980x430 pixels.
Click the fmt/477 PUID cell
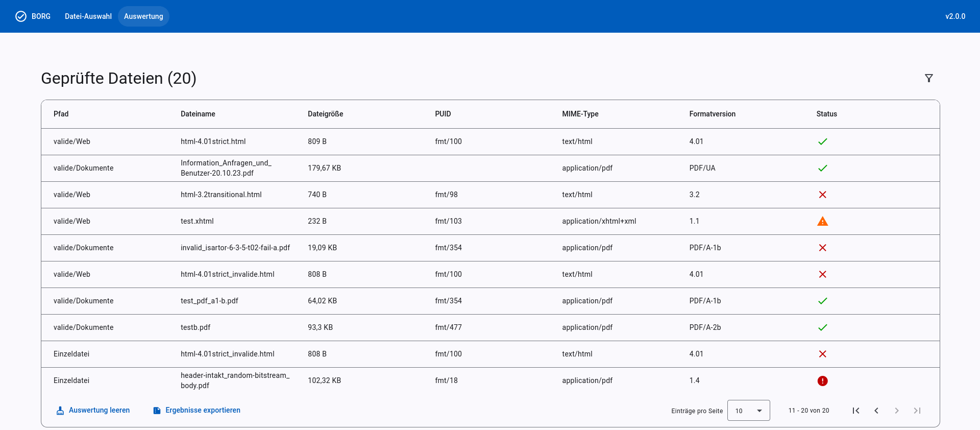click(448, 327)
